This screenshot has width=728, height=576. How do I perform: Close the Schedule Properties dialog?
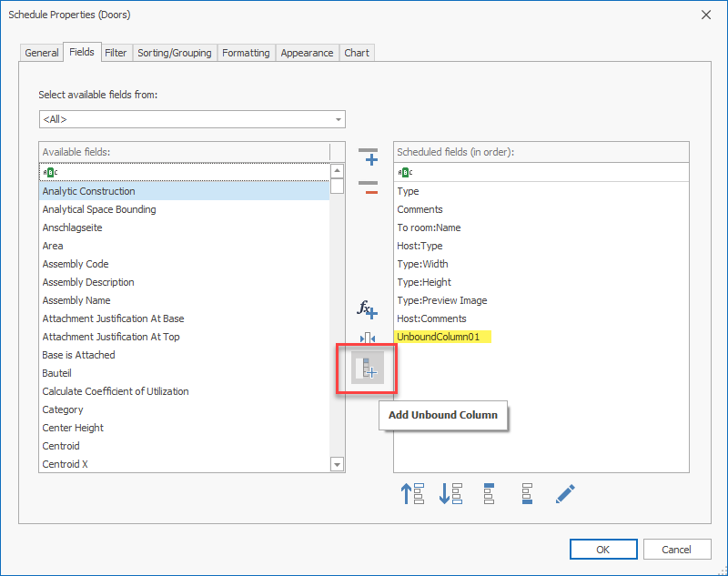coord(706,15)
